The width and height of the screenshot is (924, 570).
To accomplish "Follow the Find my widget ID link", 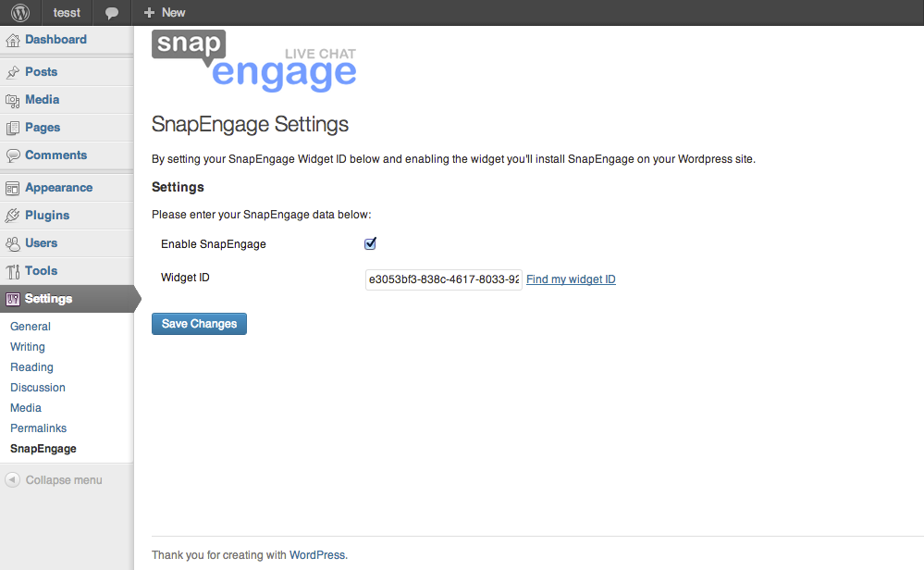I will (571, 279).
